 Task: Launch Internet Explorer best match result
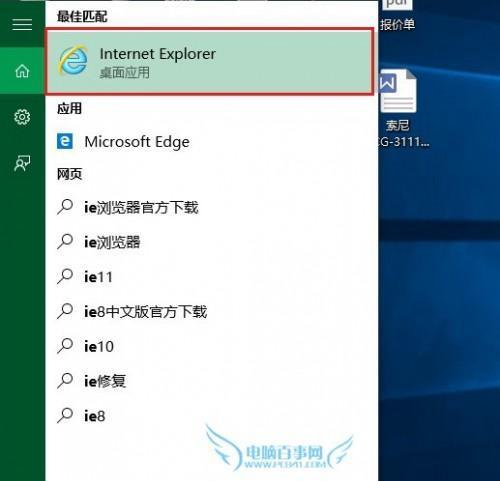click(209, 61)
